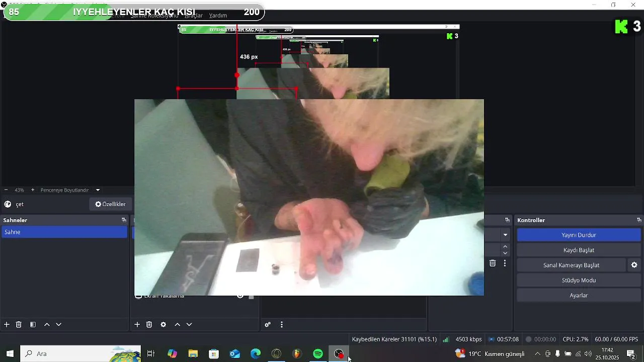Click the Özellikler button
Viewport: 644px width, 362px height.
[x=110, y=204]
